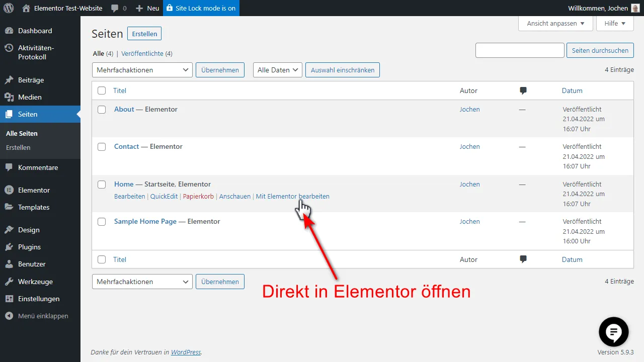Viewport: 644px width, 362px height.
Task: Click the Templates folder icon
Action: pyautogui.click(x=9, y=207)
